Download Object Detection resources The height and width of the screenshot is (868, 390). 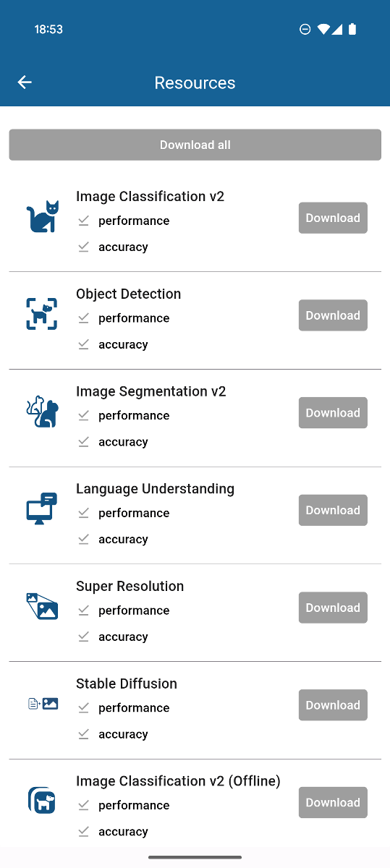(333, 315)
